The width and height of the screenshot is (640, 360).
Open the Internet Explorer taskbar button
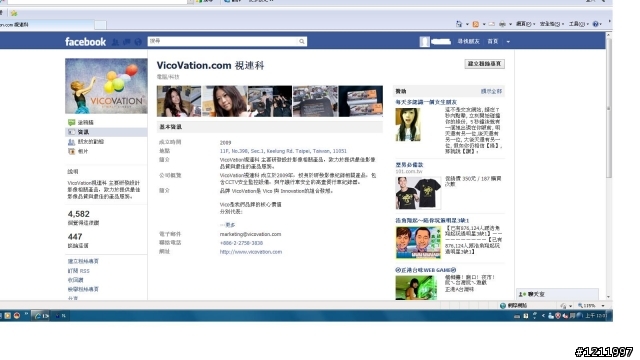41,316
